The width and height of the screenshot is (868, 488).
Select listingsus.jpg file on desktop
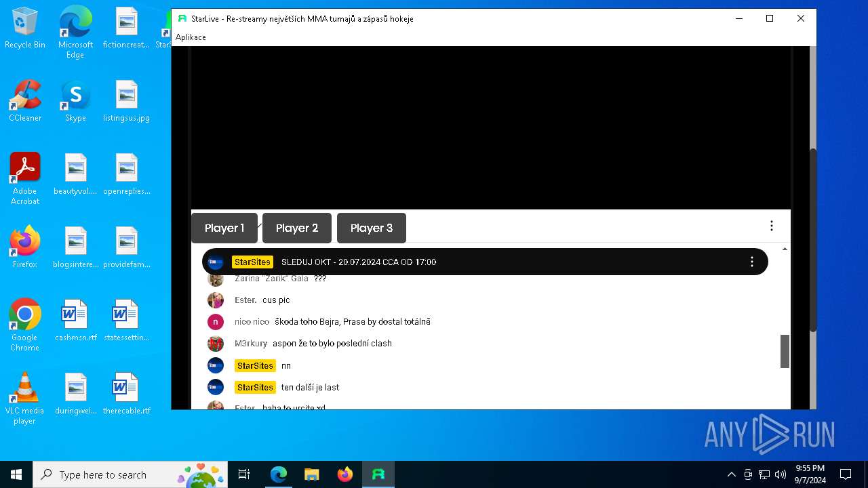pos(126,101)
